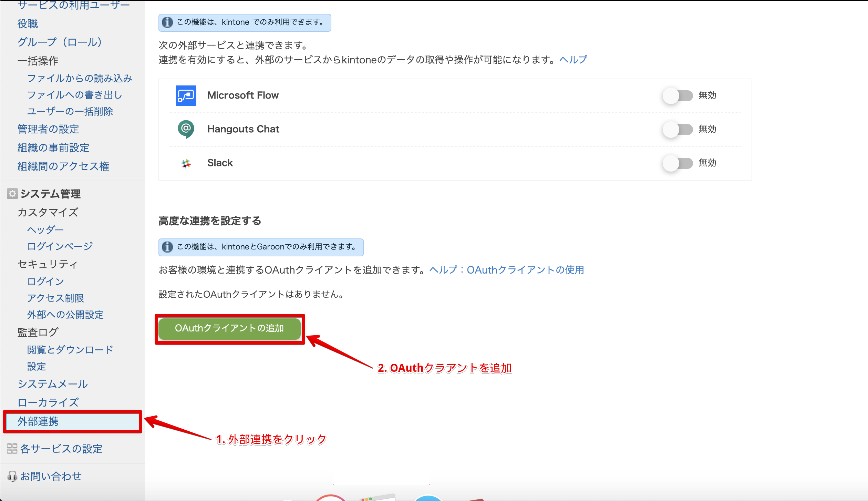Screen dimensions: 868x501
Task: Click the Hangouts Chat label
Action: (243, 129)
